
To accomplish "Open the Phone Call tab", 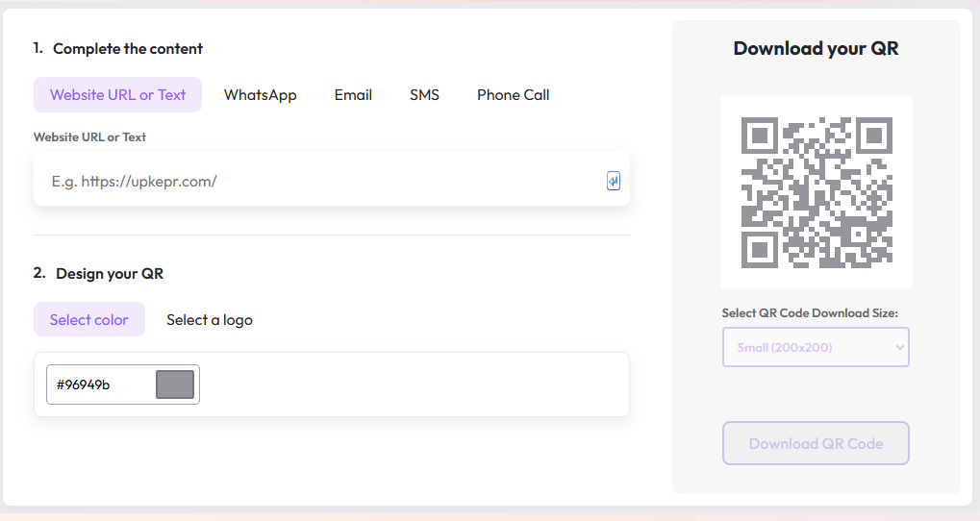I will coord(513,95).
